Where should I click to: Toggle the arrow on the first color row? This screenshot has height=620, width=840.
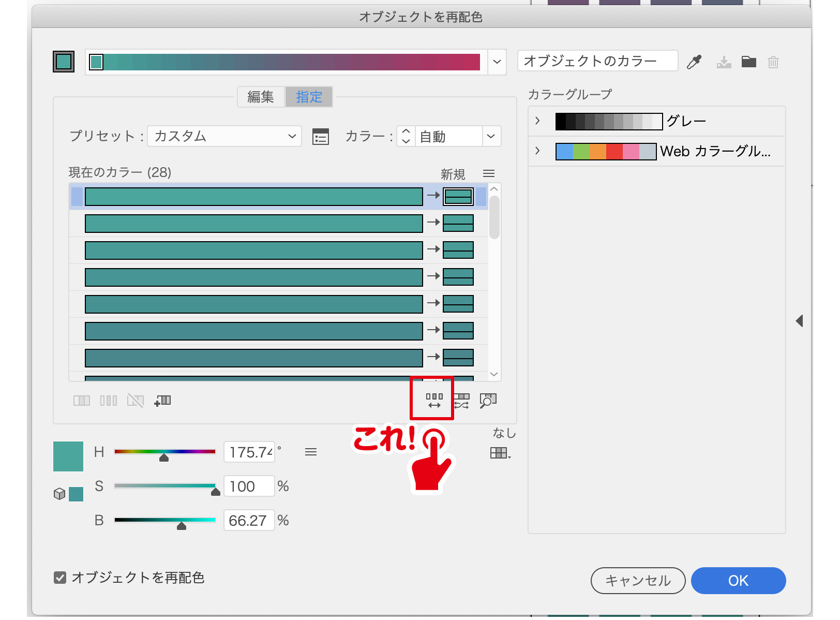click(433, 196)
